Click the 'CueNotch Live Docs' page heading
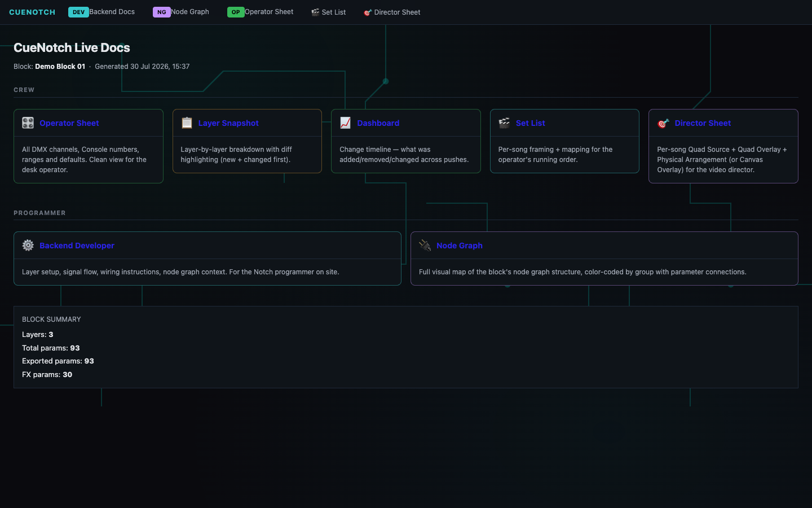This screenshot has height=508, width=812. (x=72, y=48)
